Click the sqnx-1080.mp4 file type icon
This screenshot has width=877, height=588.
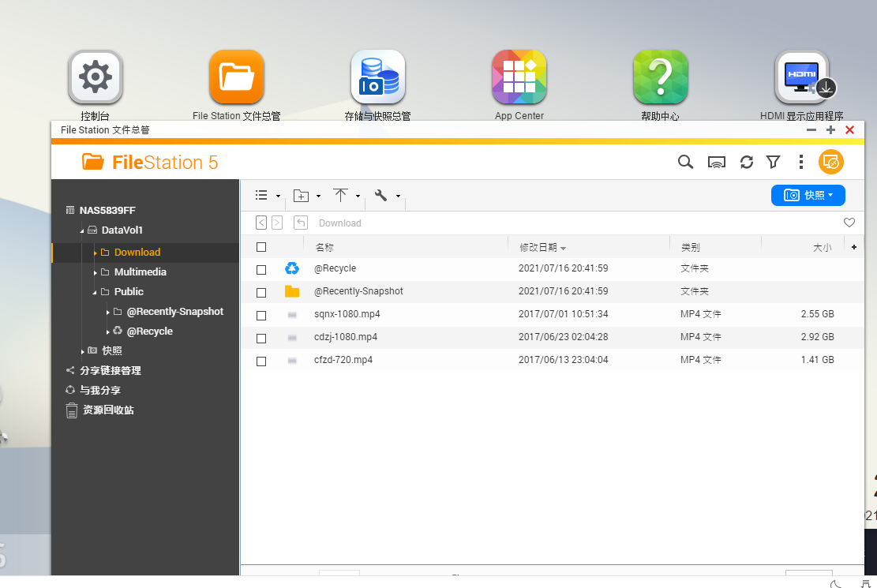point(292,315)
